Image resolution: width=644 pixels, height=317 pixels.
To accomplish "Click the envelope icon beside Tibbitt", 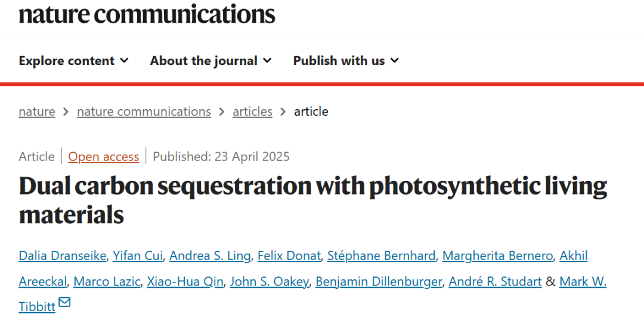I will click(x=64, y=303).
